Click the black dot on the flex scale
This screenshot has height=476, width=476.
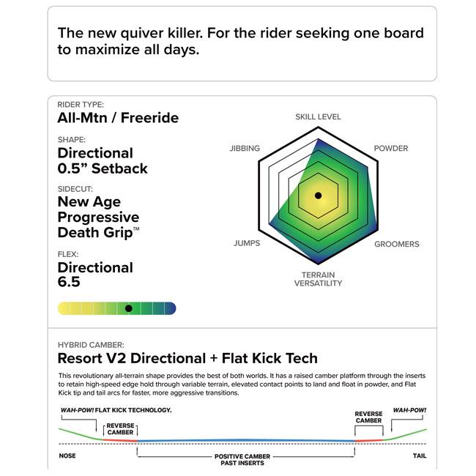pyautogui.click(x=129, y=308)
